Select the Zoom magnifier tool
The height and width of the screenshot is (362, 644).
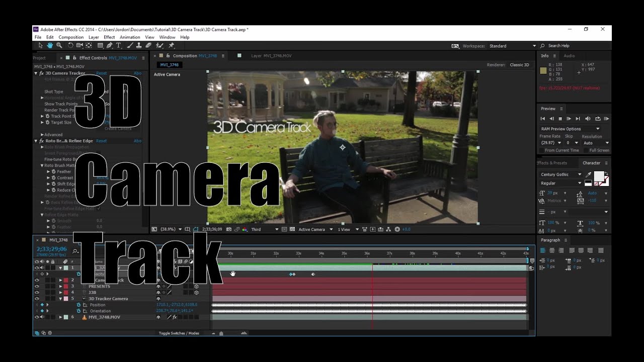[x=59, y=45]
